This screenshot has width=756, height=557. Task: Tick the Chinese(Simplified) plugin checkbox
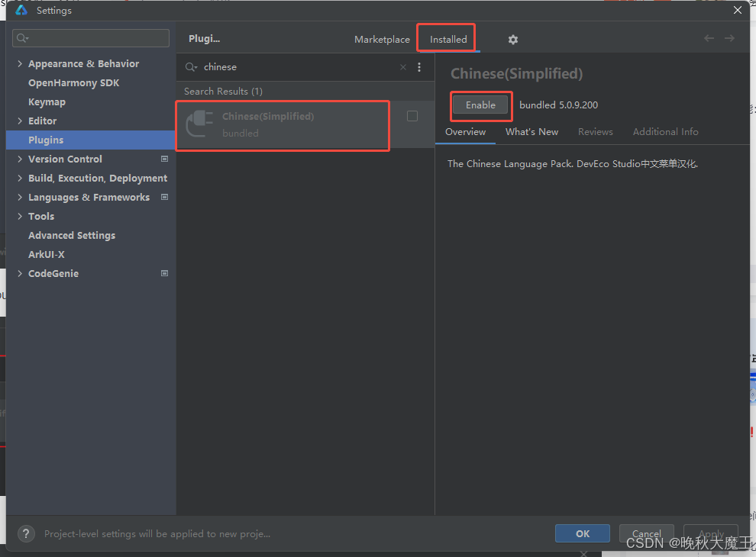(x=412, y=116)
